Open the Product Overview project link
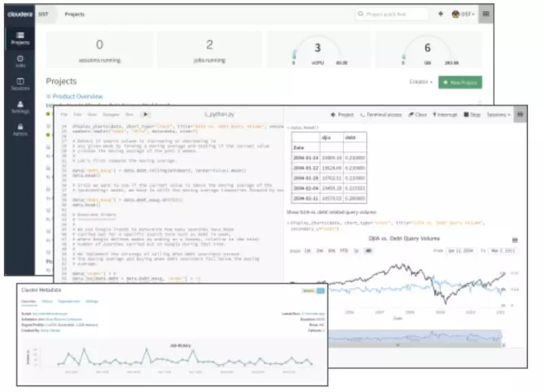 click(x=78, y=96)
